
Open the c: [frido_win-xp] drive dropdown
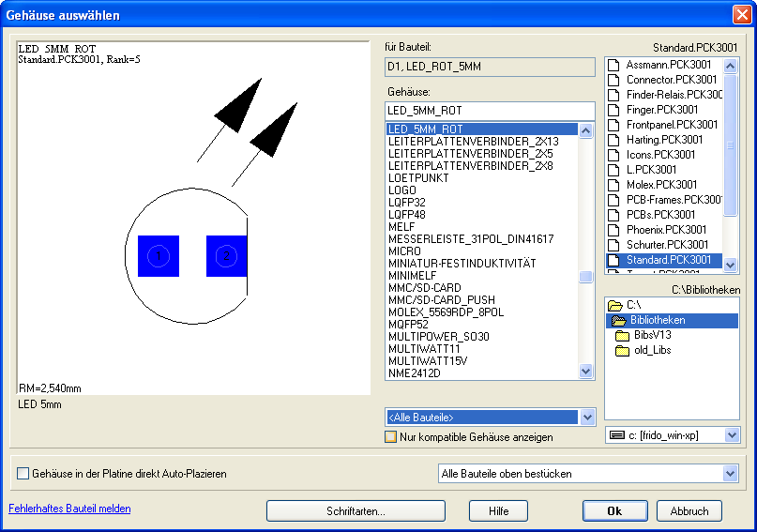pos(731,435)
